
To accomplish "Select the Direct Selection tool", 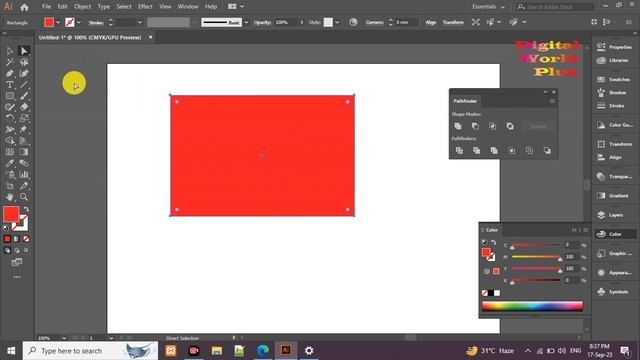I will (24, 51).
